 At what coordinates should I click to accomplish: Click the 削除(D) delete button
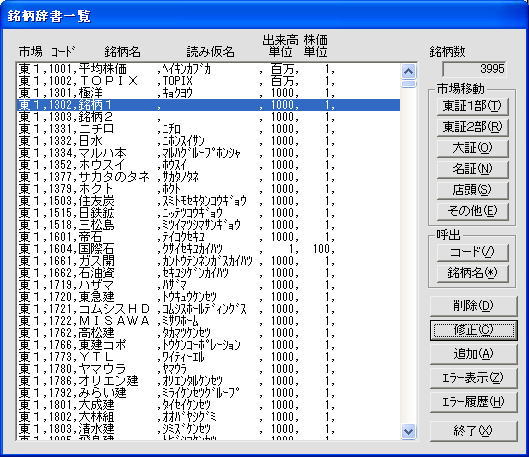click(x=473, y=306)
